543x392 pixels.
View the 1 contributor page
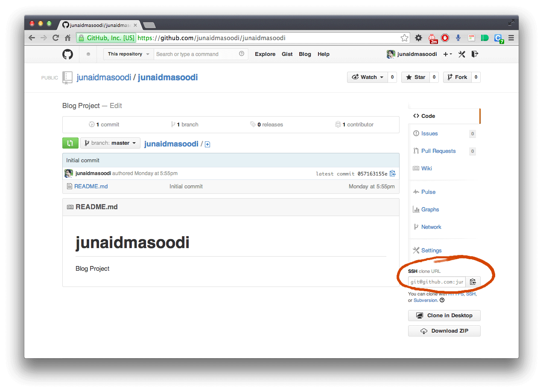point(354,125)
